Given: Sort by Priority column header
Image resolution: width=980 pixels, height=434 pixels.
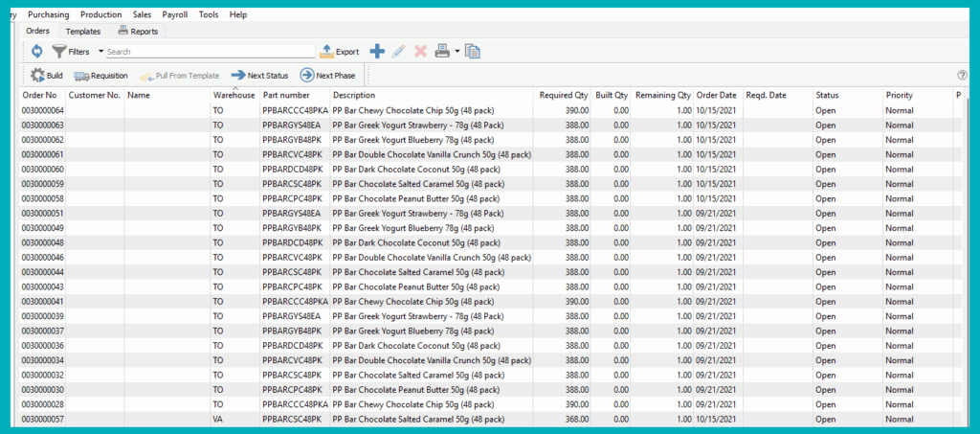Looking at the screenshot, I should (918, 96).
